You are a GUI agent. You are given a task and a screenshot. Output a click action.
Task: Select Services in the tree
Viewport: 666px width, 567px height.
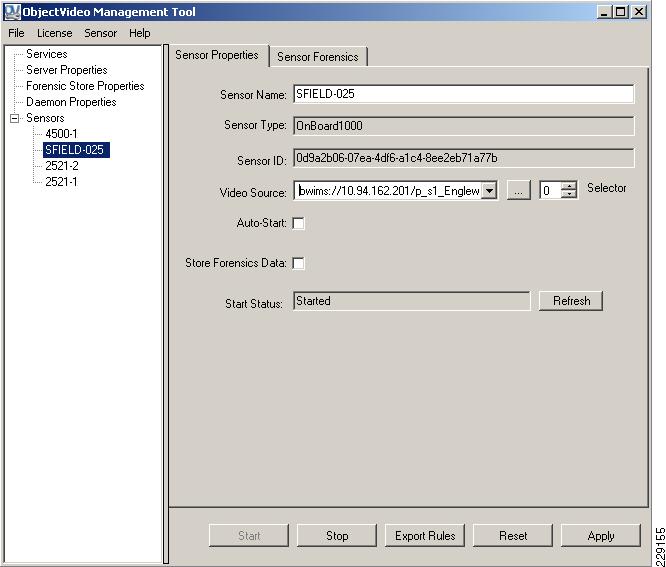coord(47,54)
